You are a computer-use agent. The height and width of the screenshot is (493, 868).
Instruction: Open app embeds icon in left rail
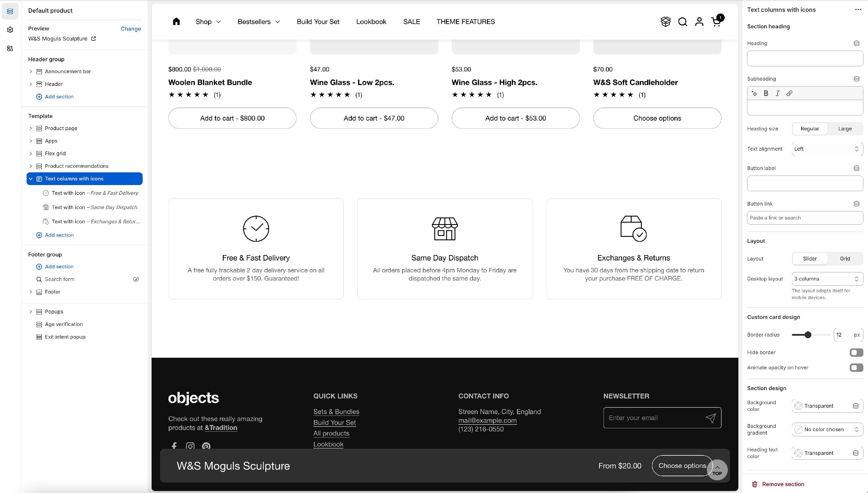pyautogui.click(x=10, y=48)
